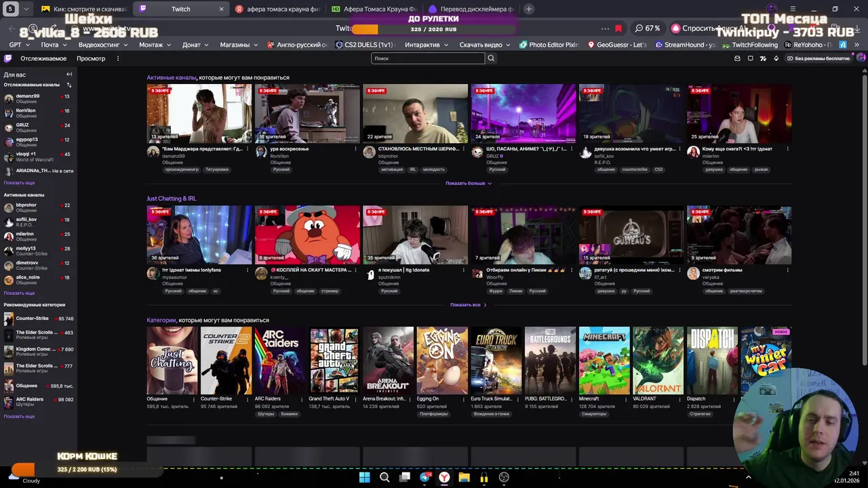Switch to Перевод дисклеймера browser tab
The height and width of the screenshot is (488, 868).
pos(471,9)
